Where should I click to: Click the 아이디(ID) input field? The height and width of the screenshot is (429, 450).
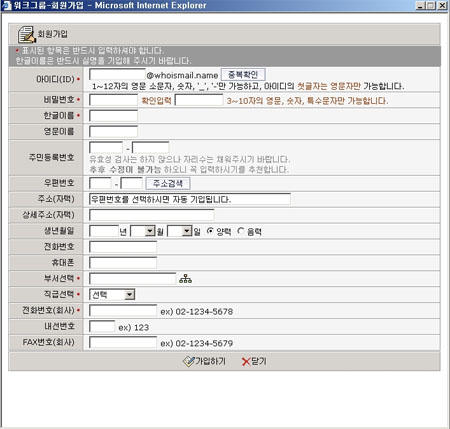pos(117,74)
